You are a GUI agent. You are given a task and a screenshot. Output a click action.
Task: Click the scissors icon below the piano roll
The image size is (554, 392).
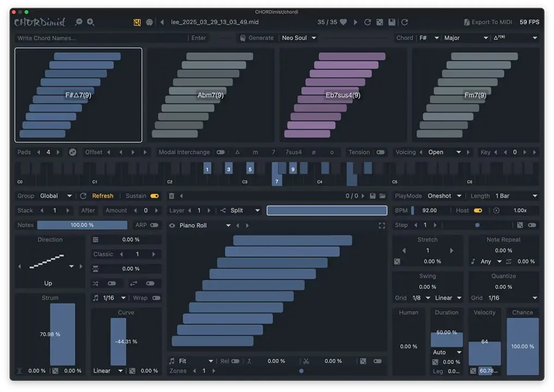(306, 362)
